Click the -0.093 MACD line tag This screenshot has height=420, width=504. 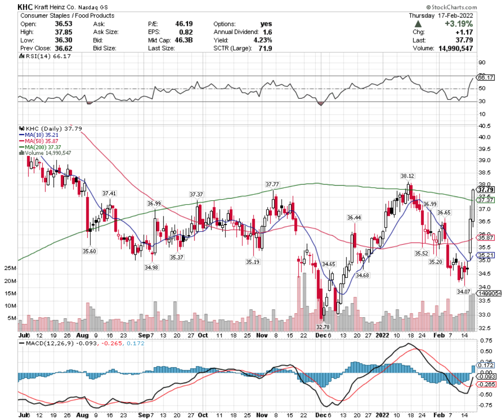coord(486,376)
